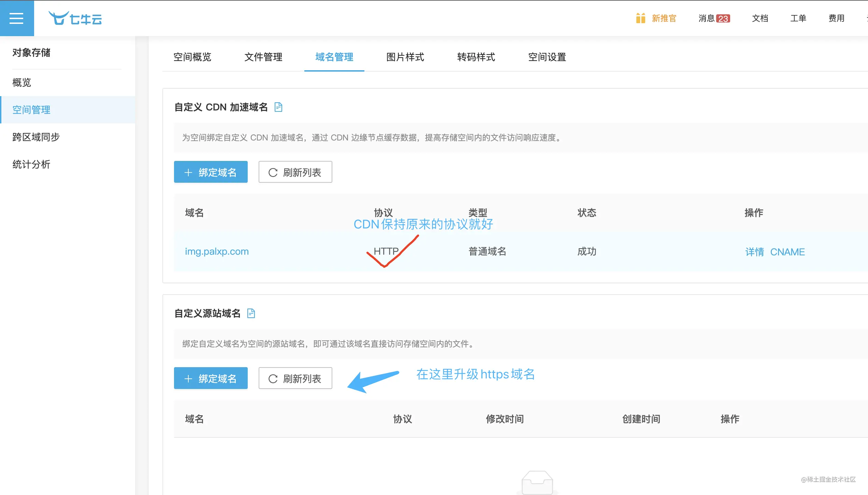
Task: Click the Qiniu Cloud logo
Action: point(75,18)
